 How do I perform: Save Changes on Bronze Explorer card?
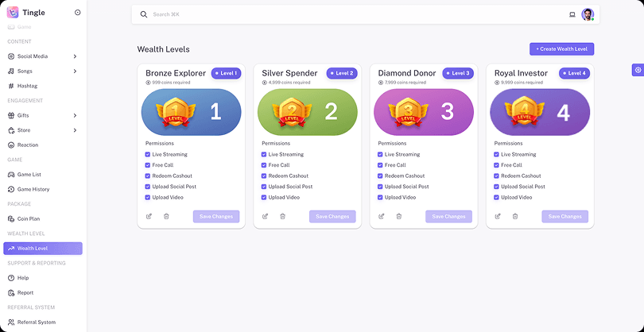216,216
